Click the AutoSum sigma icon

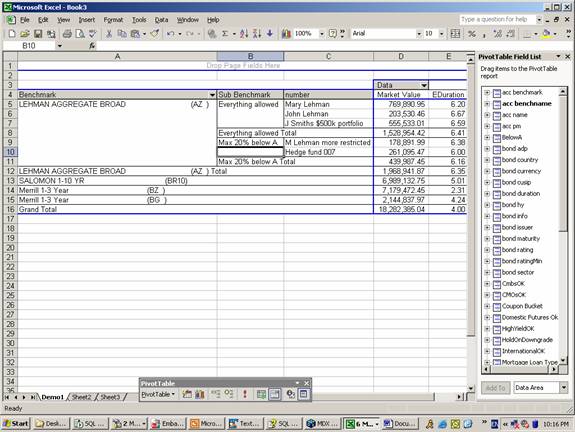(x=225, y=34)
